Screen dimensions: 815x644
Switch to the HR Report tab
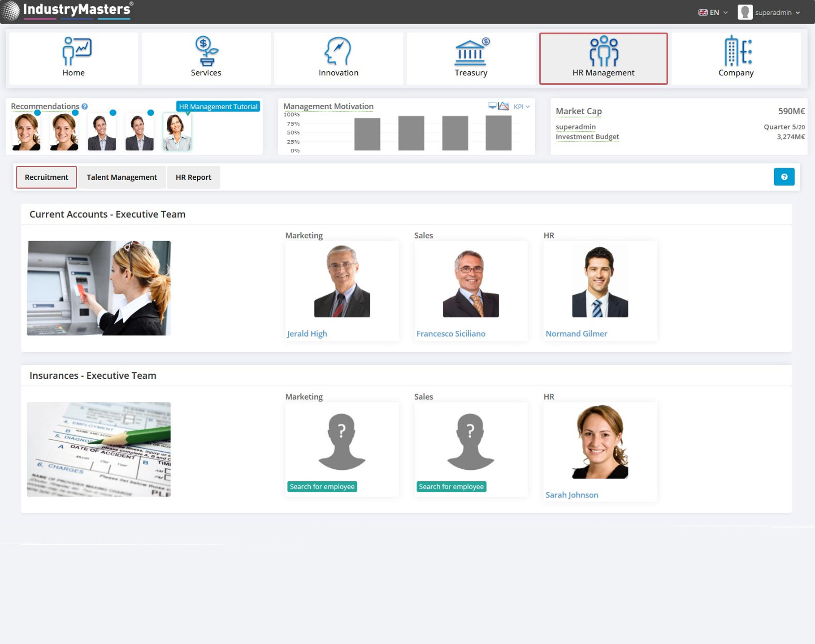193,177
